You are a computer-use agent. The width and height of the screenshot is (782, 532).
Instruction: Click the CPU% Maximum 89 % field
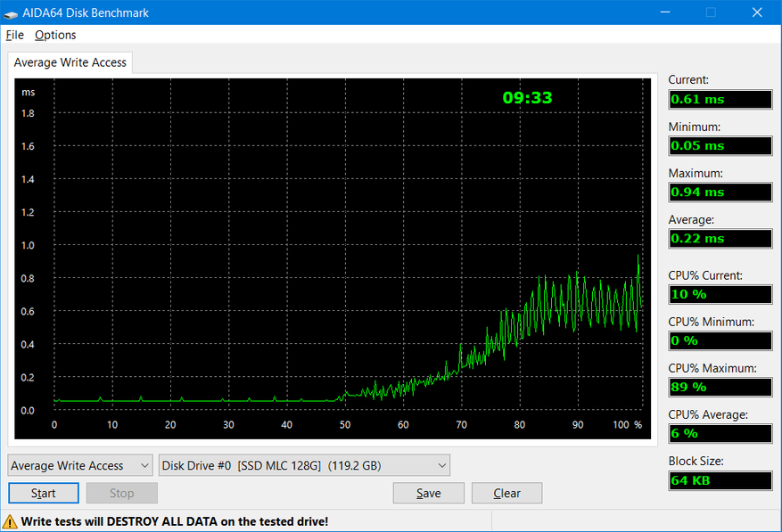pyautogui.click(x=720, y=387)
